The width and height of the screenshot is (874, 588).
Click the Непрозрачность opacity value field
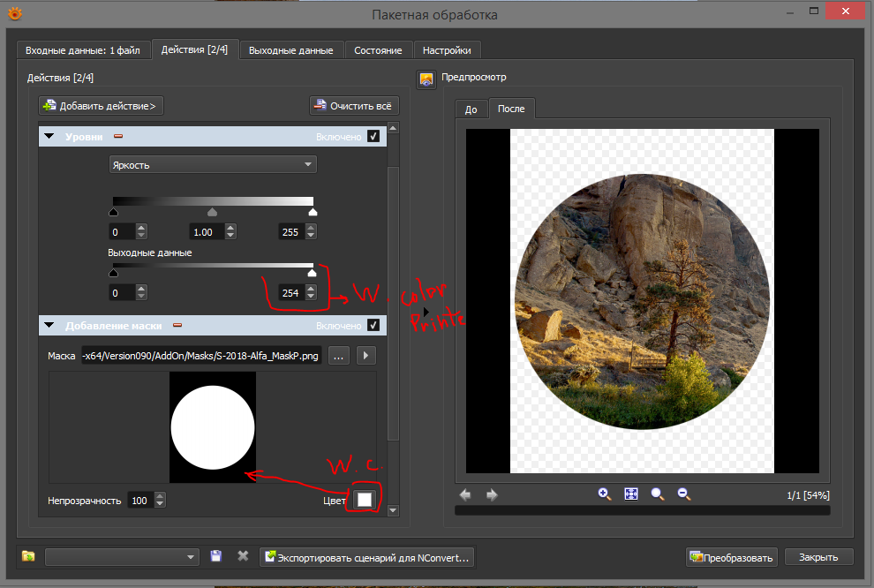coord(139,501)
